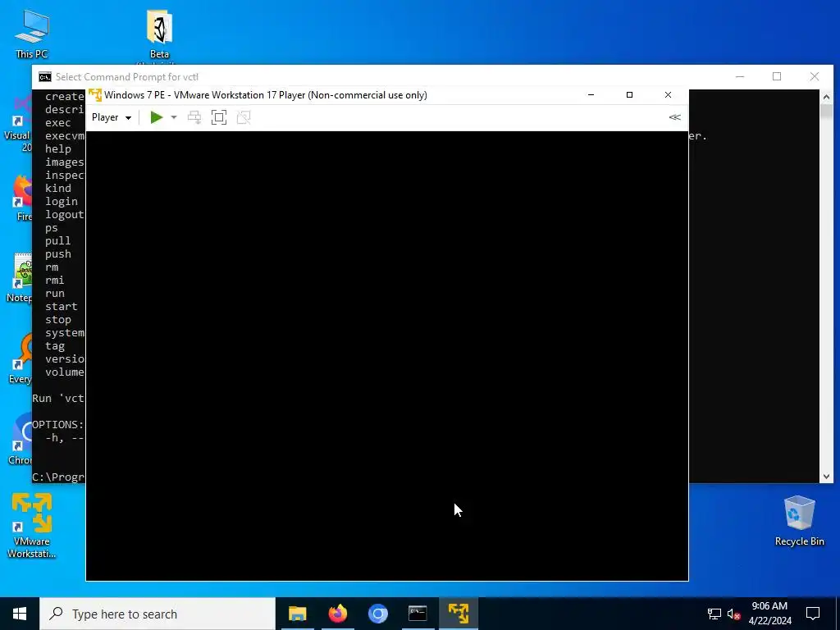Minimize the Command Prompt window

pos(740,76)
